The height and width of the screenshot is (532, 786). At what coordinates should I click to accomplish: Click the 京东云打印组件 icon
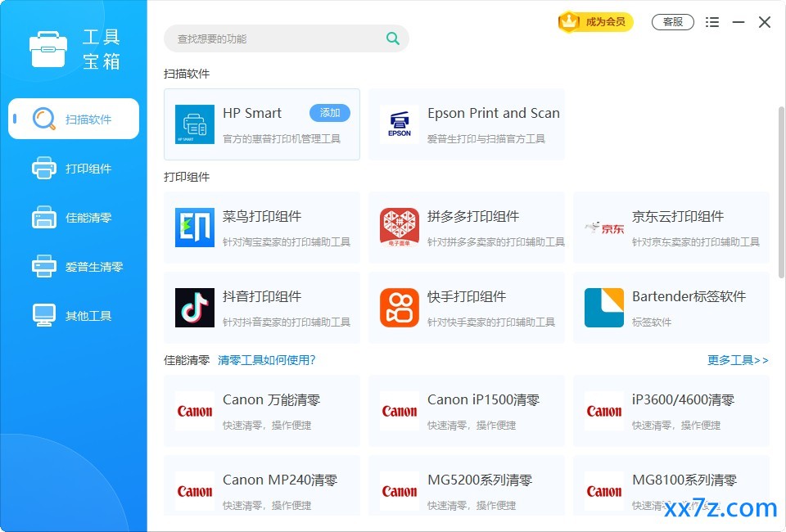[604, 228]
